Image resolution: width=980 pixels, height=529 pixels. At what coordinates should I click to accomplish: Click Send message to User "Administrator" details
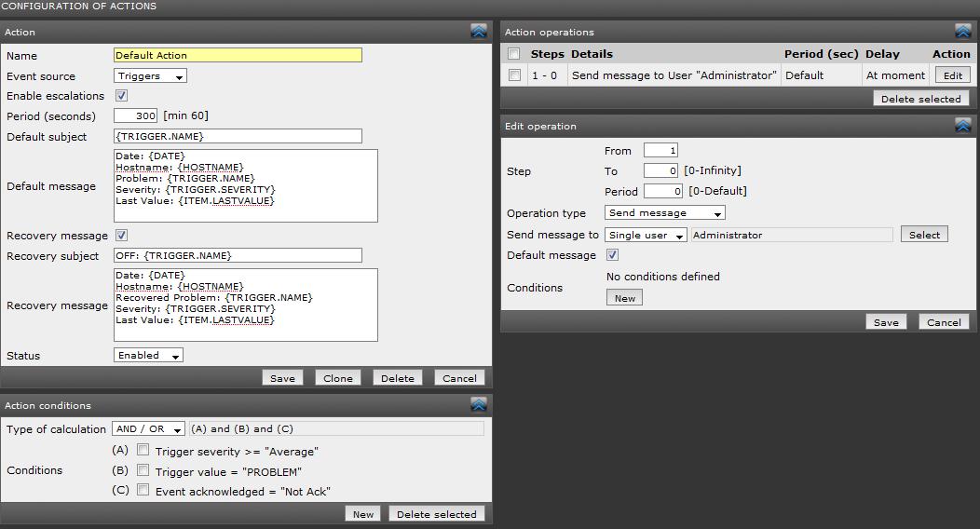click(674, 75)
